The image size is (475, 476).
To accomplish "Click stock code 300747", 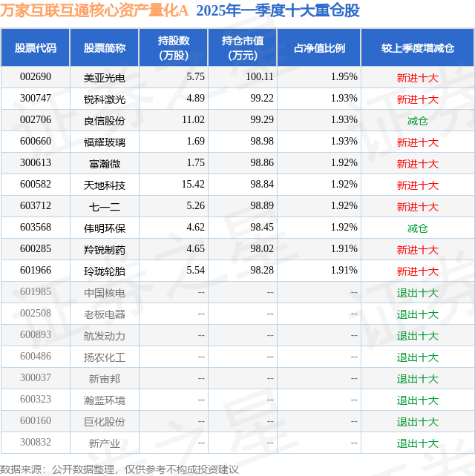I will (36, 99).
